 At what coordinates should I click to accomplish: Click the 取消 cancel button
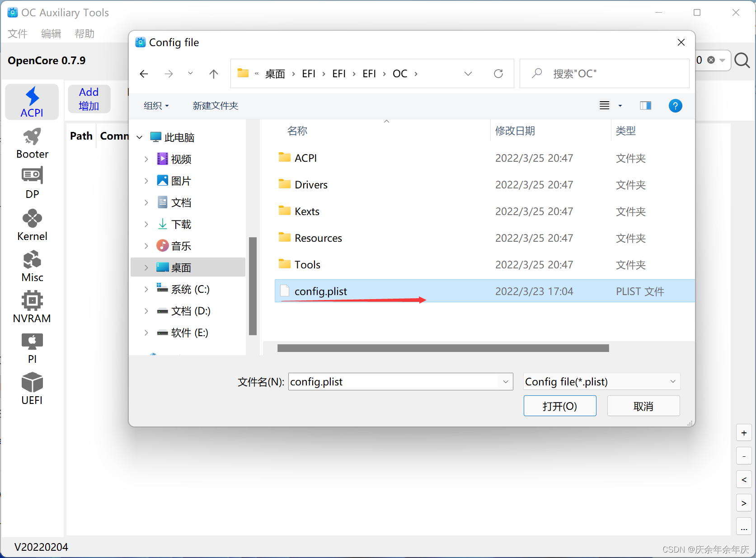(x=643, y=406)
